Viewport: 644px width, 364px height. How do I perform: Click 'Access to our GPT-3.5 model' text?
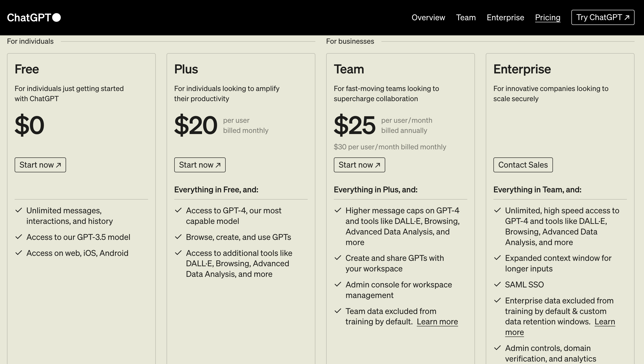pos(78,237)
